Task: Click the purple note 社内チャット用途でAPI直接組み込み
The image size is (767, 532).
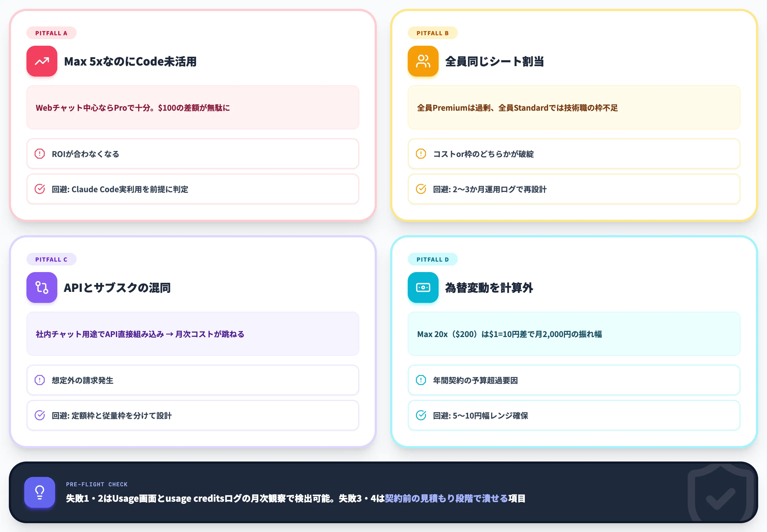Action: pos(193,334)
